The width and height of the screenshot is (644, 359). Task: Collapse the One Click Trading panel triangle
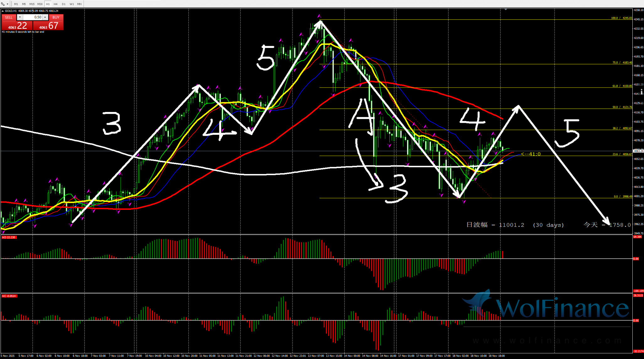pos(3,11)
